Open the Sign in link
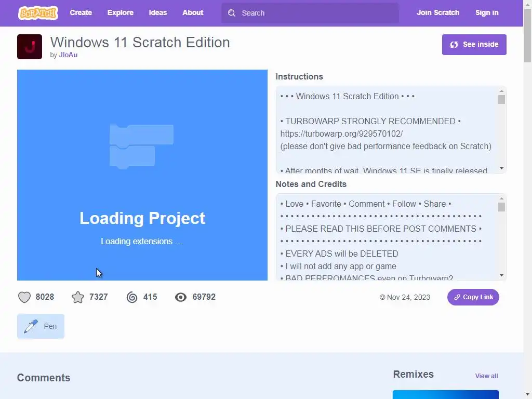Viewport: 532px width, 399px height. tap(486, 12)
